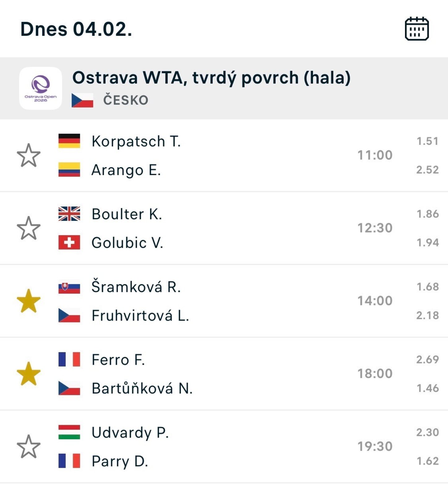Tap the Slovak flag beside Šramková
This screenshot has height=495, width=448.
pyautogui.click(x=69, y=287)
